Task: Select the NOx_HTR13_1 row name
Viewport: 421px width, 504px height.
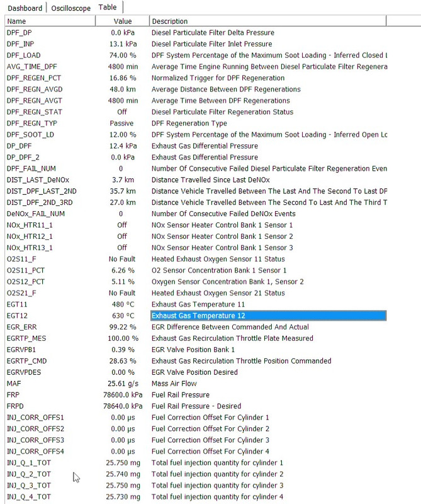Action: click(30, 248)
